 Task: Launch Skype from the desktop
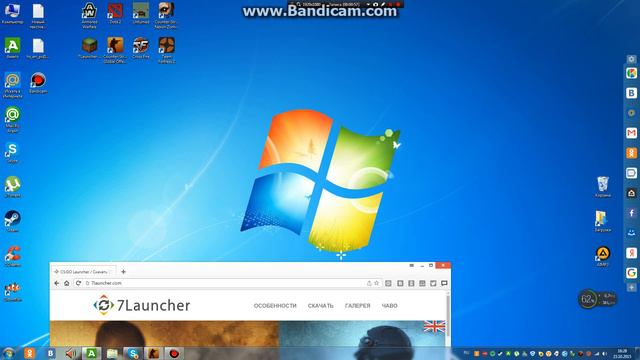click(x=12, y=152)
